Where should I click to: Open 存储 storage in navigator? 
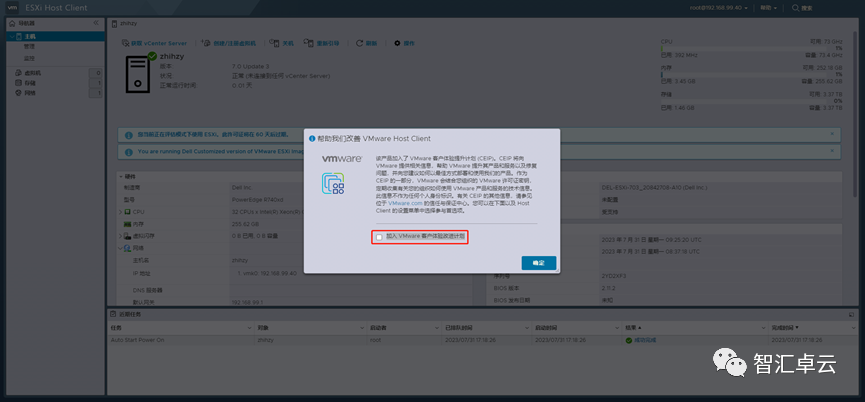[x=30, y=83]
